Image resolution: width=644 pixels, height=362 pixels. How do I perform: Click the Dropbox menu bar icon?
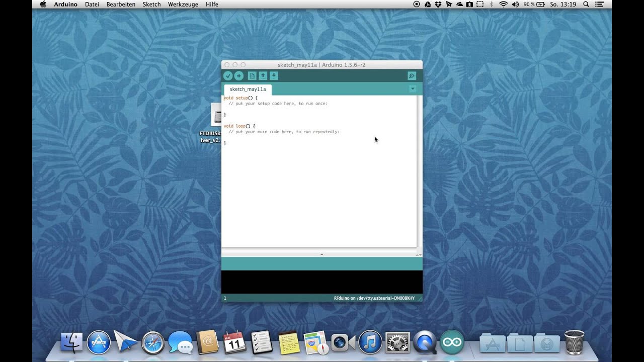[x=438, y=4]
